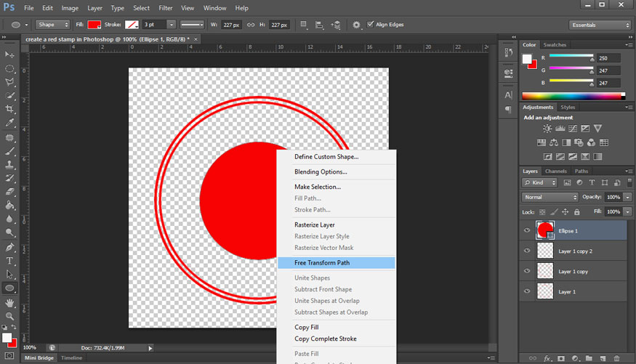The height and width of the screenshot is (364, 636).
Task: Select the Move tool
Action: tap(10, 55)
